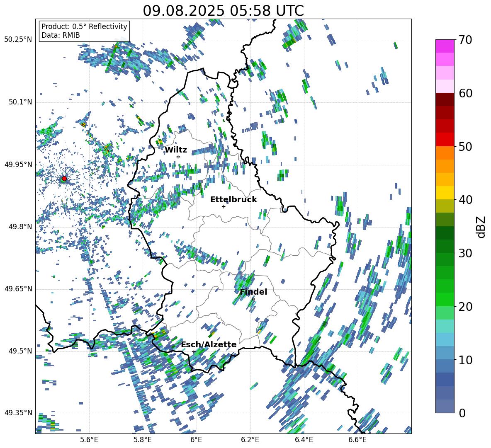This screenshot has height=448, width=491.
Task: Click the light cyan colorbar segment below 20
Action: pyautogui.click(x=445, y=326)
